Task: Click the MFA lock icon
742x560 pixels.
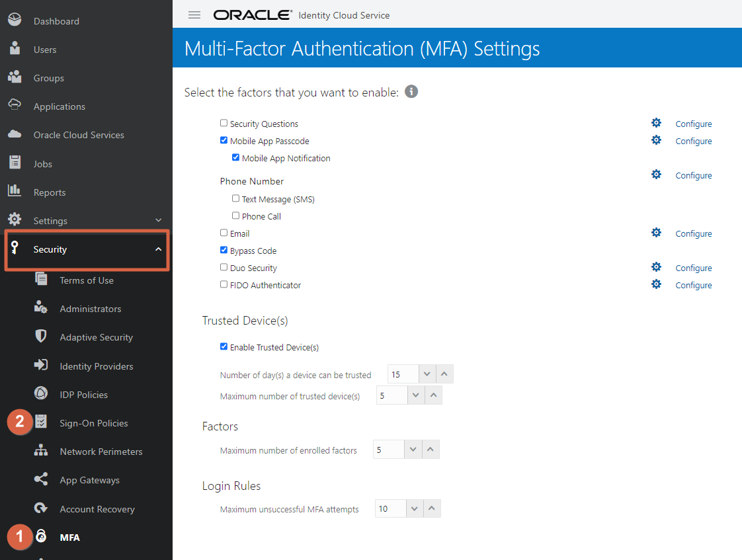Action: [41, 536]
